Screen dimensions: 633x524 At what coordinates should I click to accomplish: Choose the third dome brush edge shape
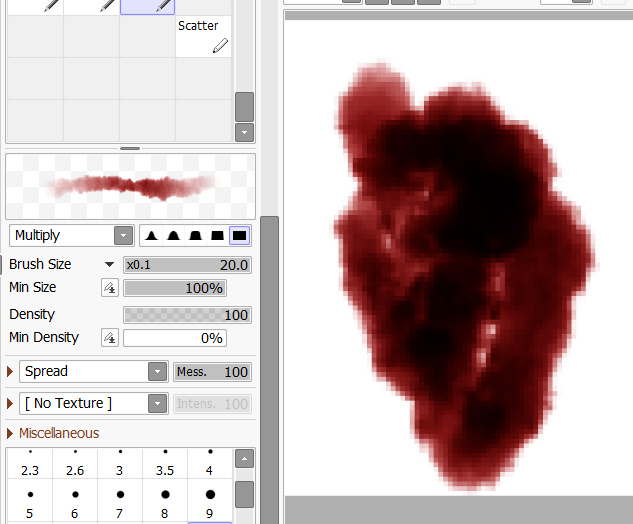[195, 235]
